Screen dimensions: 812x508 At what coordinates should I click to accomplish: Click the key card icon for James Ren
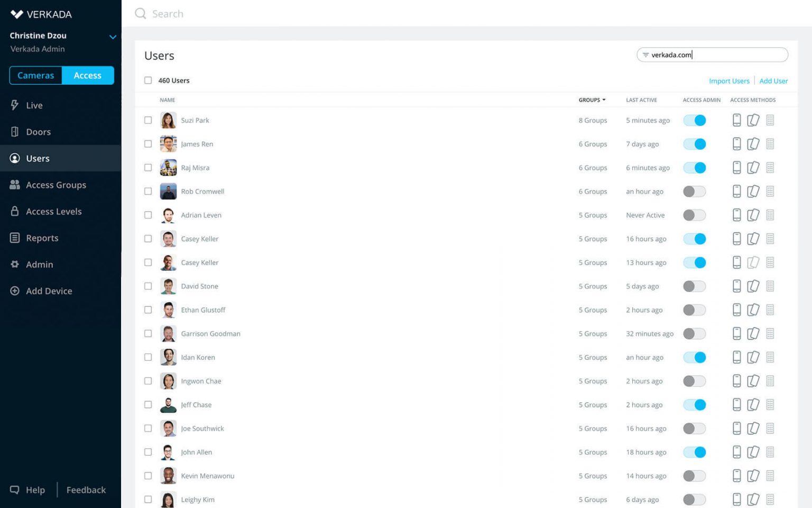point(753,144)
